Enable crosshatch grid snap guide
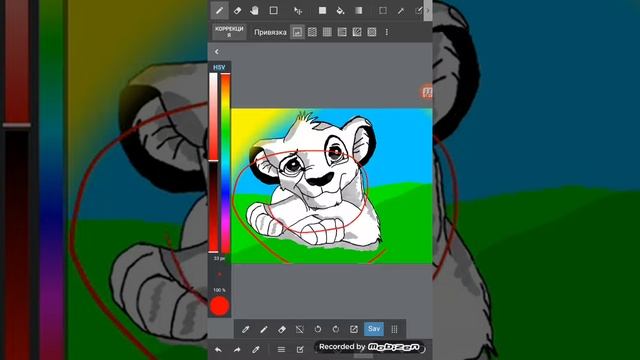Viewport: 640px width, 360px height. tap(327, 32)
